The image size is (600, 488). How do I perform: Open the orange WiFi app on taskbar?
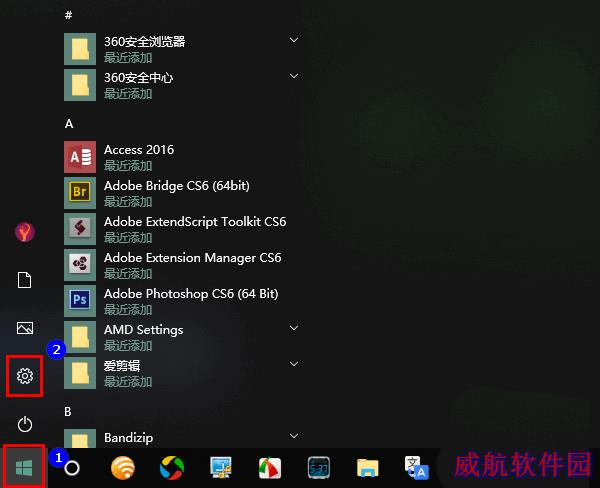tap(122, 468)
